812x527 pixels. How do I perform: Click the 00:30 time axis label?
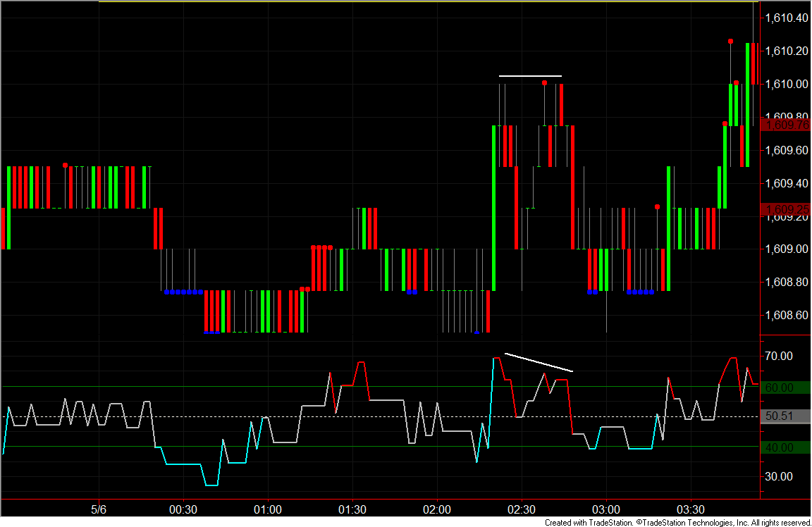click(x=183, y=509)
